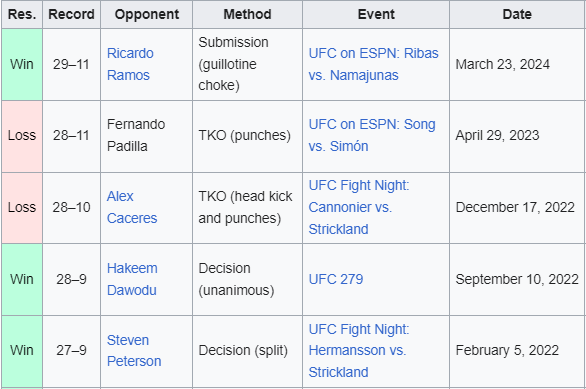
Task: Click the green Win cell for 29–11
Action: click(x=22, y=64)
